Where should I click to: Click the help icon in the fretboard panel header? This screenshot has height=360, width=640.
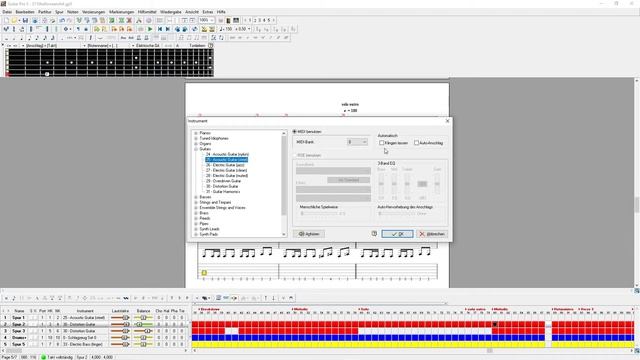(x=211, y=45)
